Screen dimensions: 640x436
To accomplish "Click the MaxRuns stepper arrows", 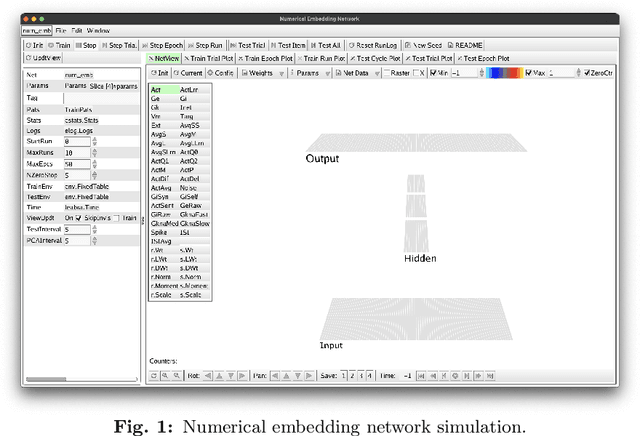I will [x=95, y=153].
